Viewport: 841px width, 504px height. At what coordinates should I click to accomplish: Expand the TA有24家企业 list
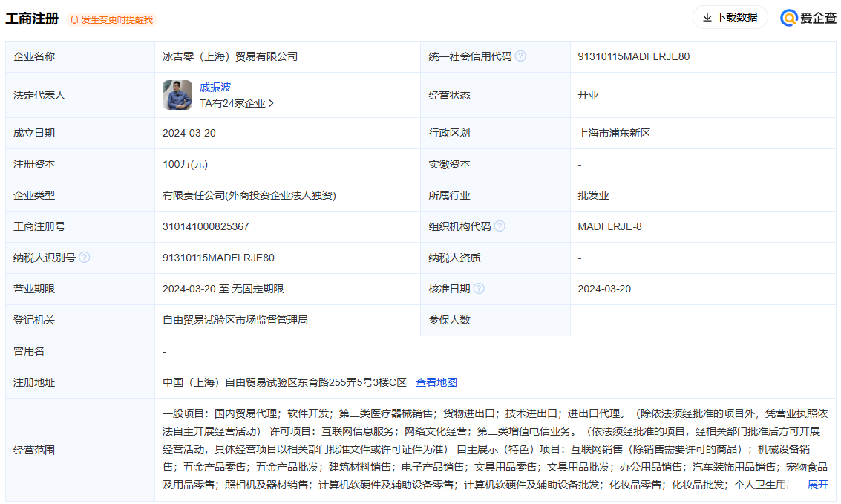pyautogui.click(x=236, y=104)
